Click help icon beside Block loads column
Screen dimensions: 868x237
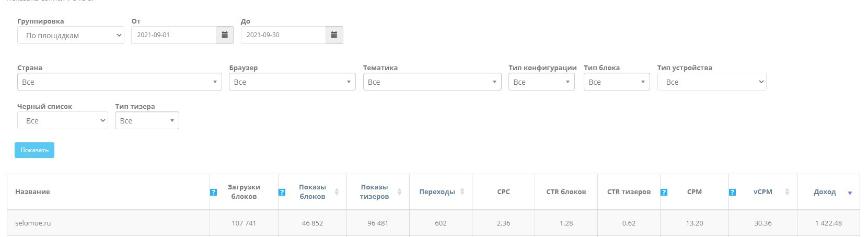(213, 193)
